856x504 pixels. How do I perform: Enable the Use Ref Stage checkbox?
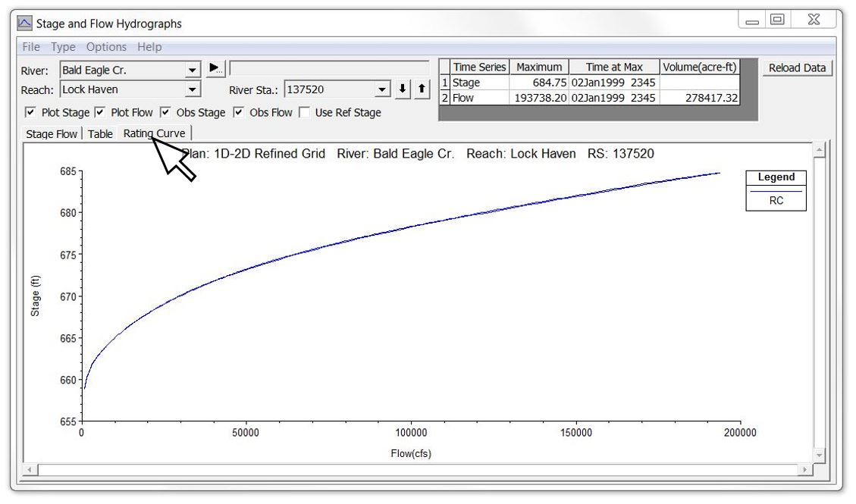coord(305,112)
